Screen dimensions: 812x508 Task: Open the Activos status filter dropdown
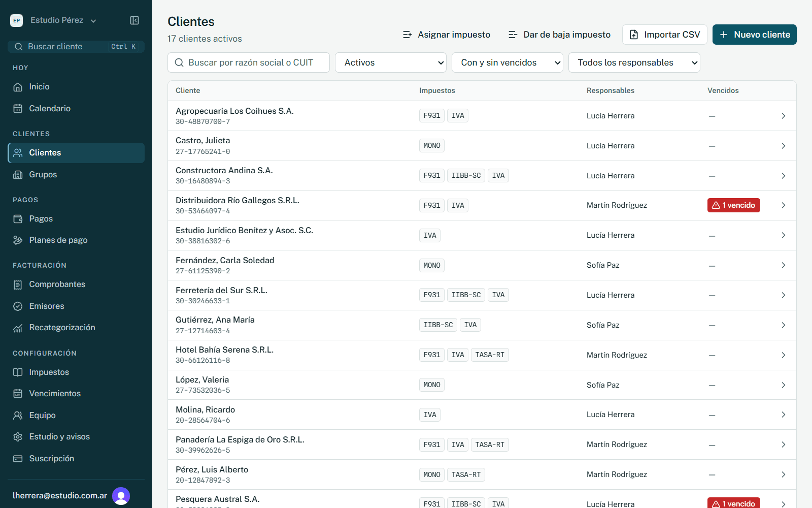click(x=391, y=62)
